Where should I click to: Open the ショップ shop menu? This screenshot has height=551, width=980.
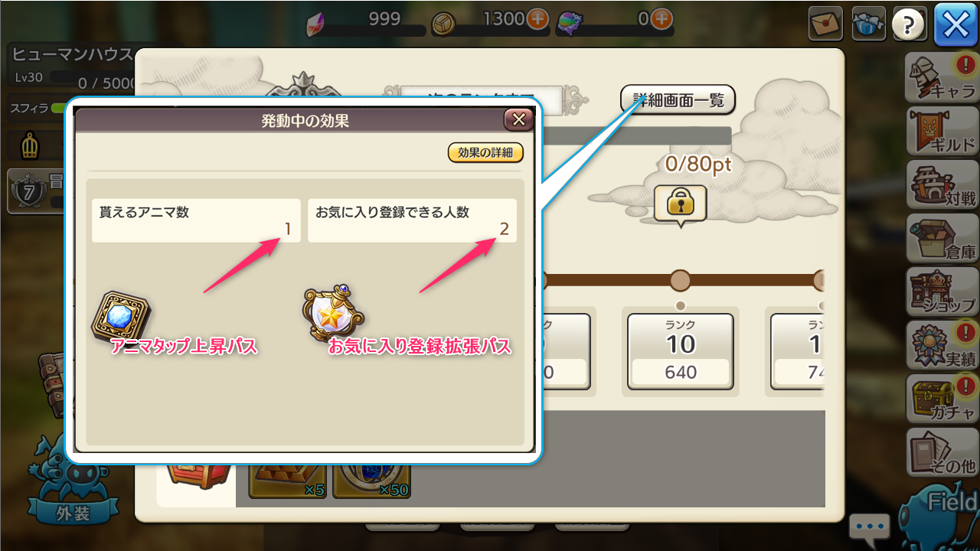tap(942, 292)
